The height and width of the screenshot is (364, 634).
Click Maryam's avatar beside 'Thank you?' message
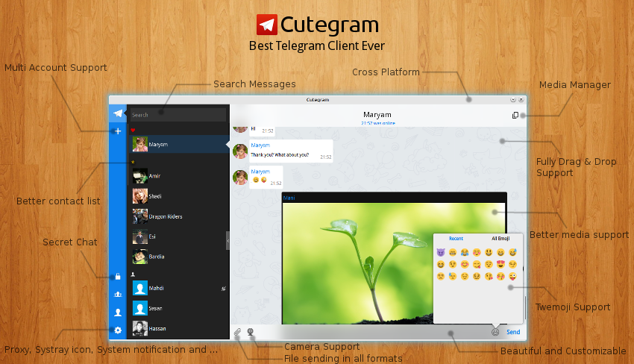[240, 151]
